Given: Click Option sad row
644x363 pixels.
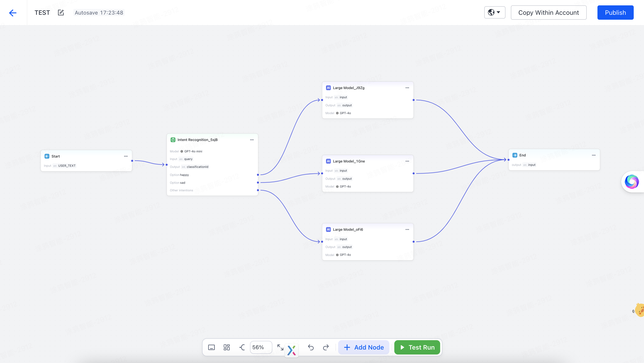Looking at the screenshot, I should 212,182.
